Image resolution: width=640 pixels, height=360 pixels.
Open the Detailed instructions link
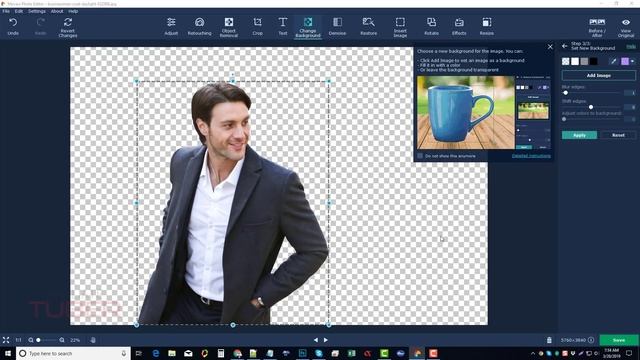point(531,156)
